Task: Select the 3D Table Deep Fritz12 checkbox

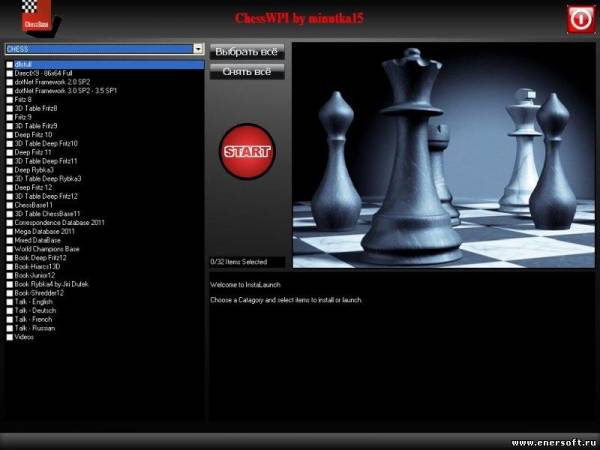Action: click(x=10, y=197)
